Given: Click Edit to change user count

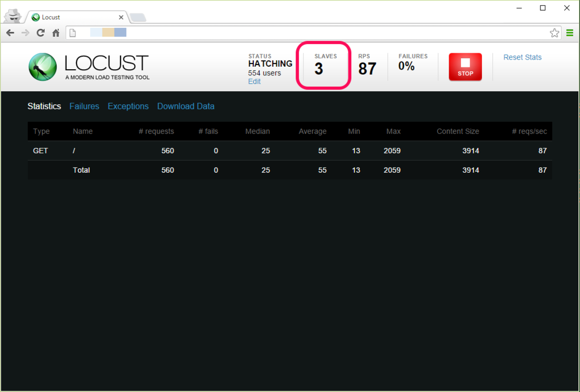Looking at the screenshot, I should pos(254,81).
